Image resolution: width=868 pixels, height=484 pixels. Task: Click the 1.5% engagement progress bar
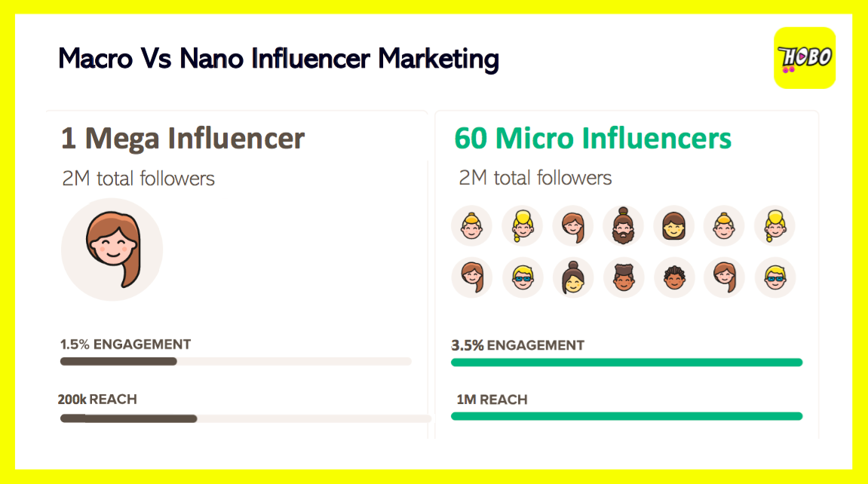235,362
